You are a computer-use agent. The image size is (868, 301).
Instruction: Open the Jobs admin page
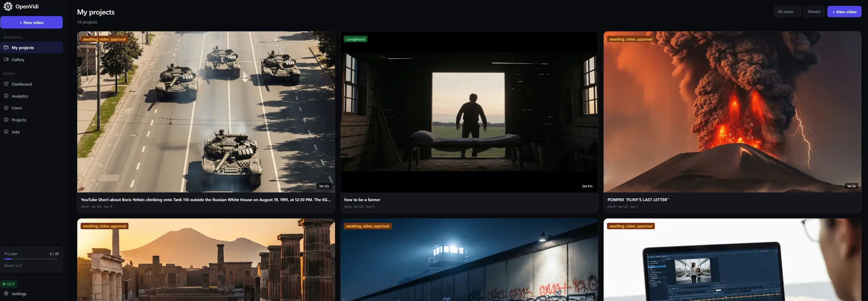(31, 132)
